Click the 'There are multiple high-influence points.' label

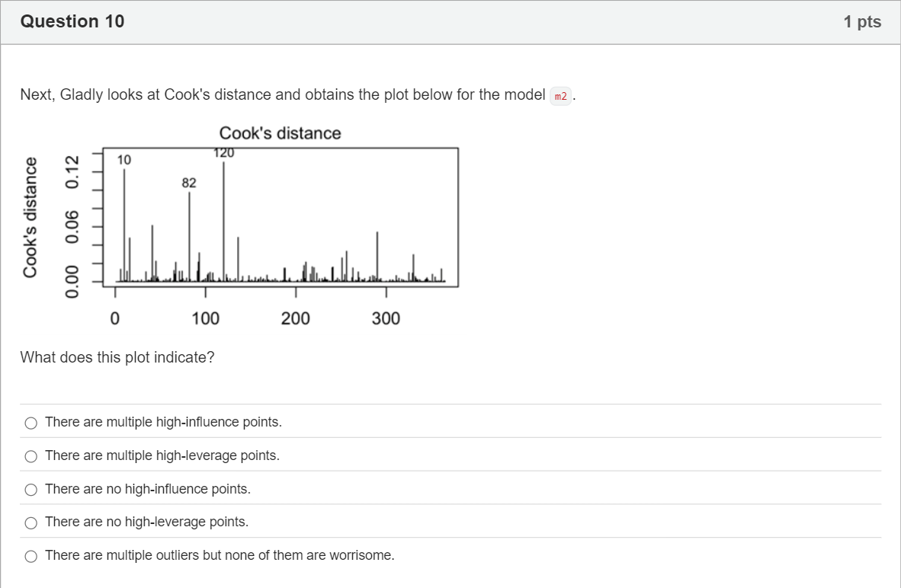click(x=163, y=422)
